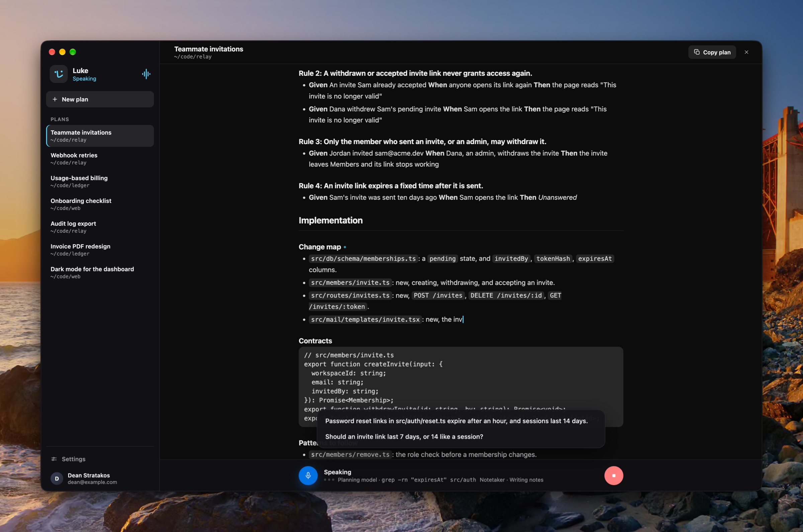The width and height of the screenshot is (803, 532).
Task: Click the Contracts code block
Action: (461, 387)
